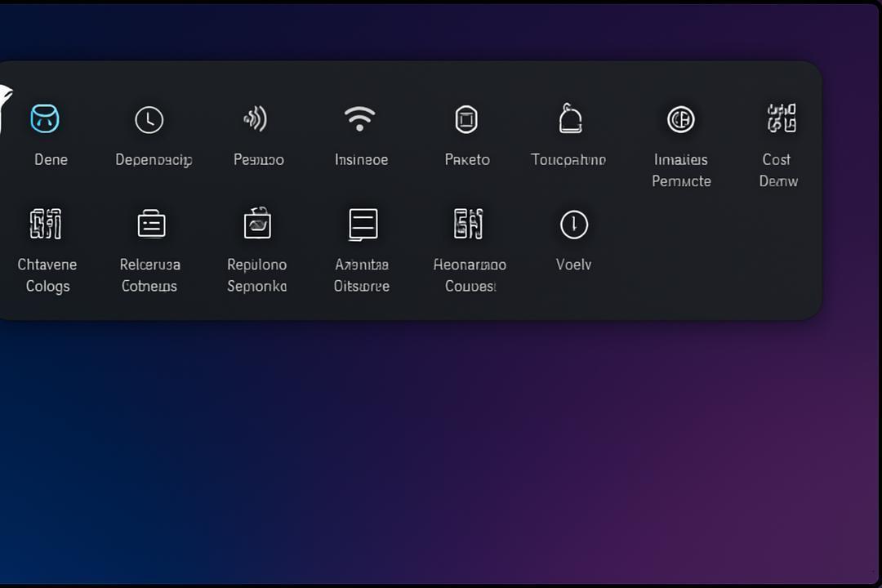Click the briefcase Relcerusa Cotneuns icon

point(151,224)
